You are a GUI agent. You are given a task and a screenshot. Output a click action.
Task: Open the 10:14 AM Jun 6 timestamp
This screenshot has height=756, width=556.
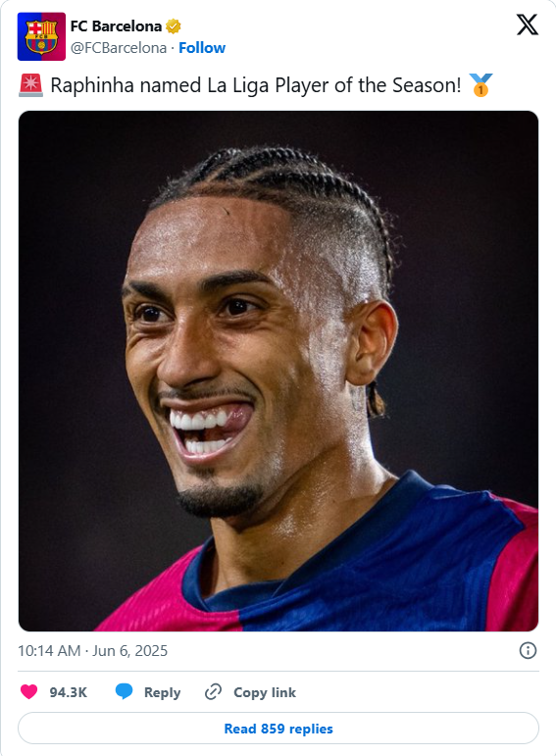tap(92, 651)
